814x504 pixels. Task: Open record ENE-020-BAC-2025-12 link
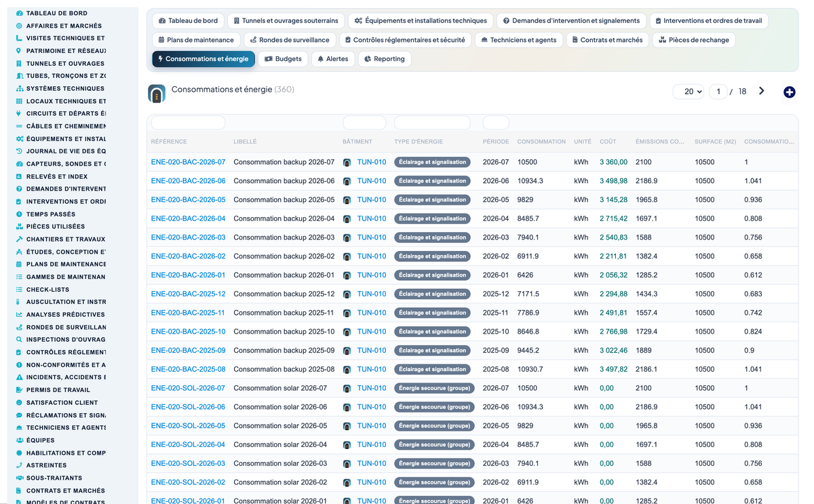click(x=188, y=294)
